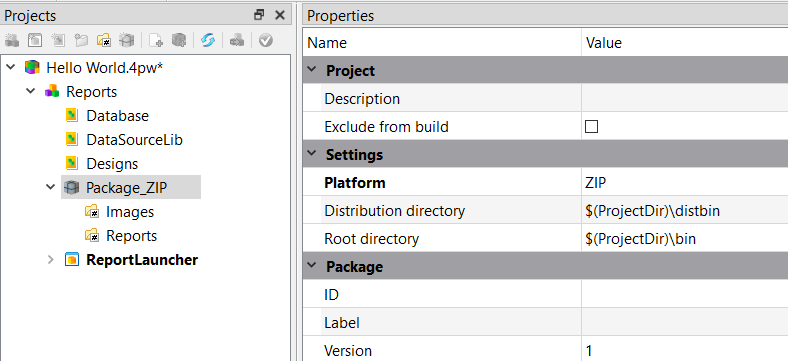This screenshot has height=361, width=788.
Task: Click the new directory folder toolbar icon
Action: [x=104, y=40]
